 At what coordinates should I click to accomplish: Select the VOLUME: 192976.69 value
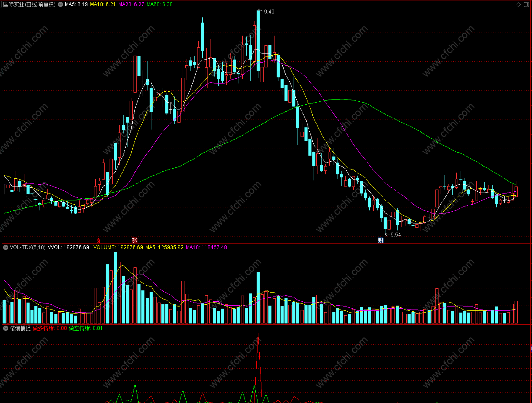(118, 247)
